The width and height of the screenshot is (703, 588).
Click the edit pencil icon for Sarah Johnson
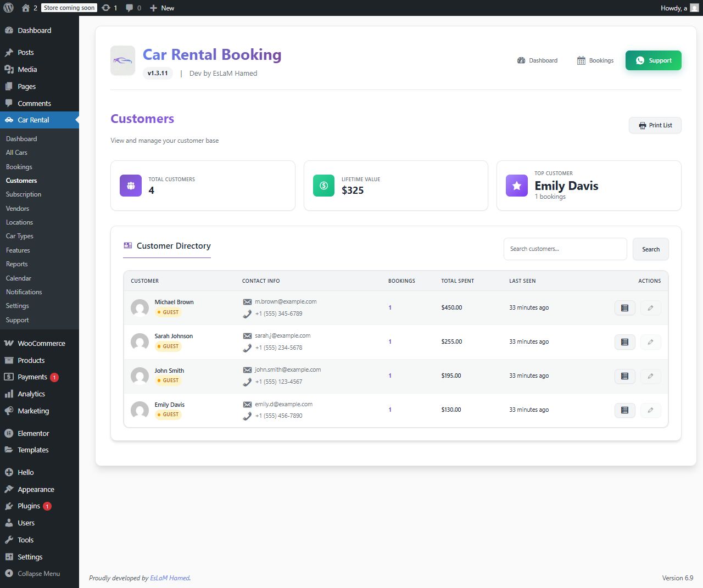650,342
